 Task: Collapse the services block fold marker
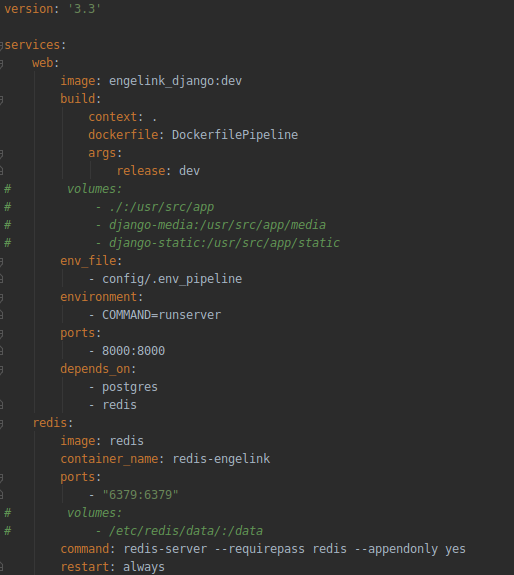[x=1, y=45]
